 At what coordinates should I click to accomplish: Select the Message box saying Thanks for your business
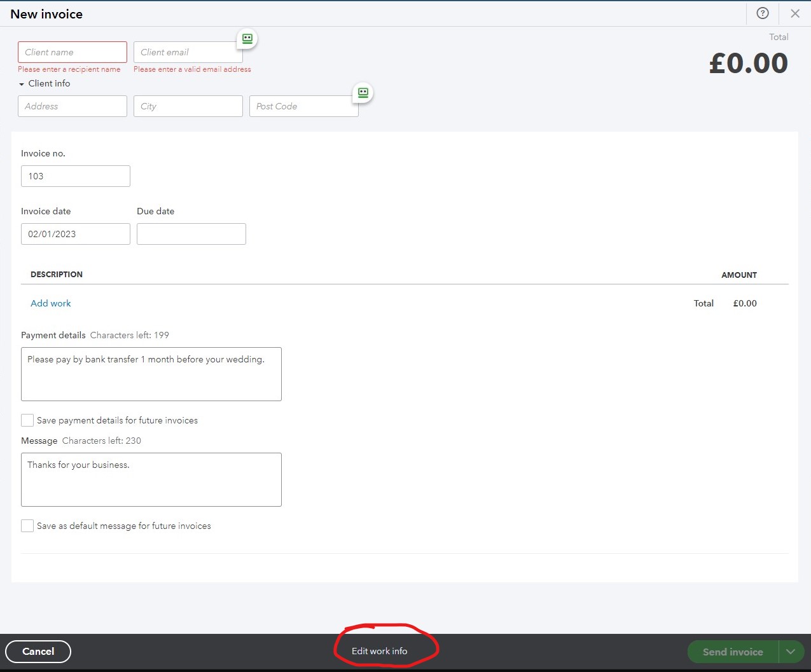coord(151,479)
